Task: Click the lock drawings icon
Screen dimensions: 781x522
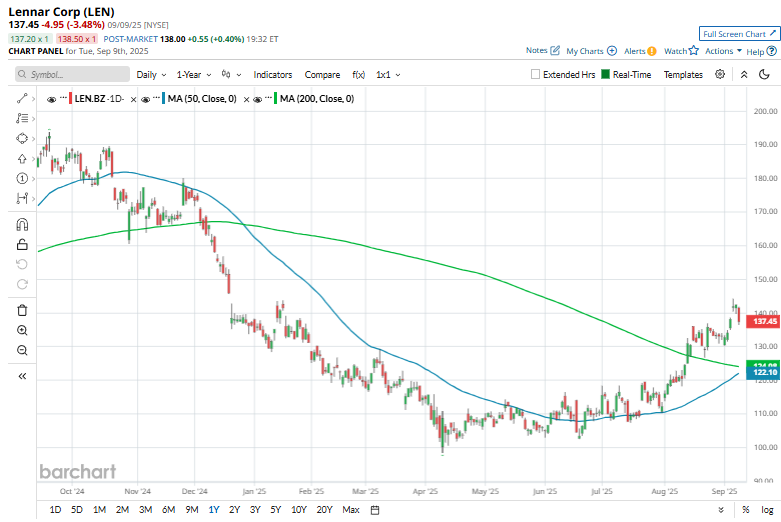Action: pyautogui.click(x=22, y=245)
